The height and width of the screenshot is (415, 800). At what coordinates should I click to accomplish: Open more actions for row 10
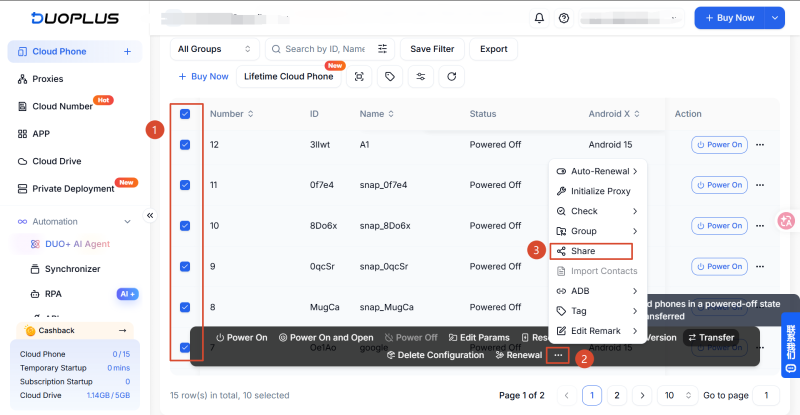[x=760, y=226]
